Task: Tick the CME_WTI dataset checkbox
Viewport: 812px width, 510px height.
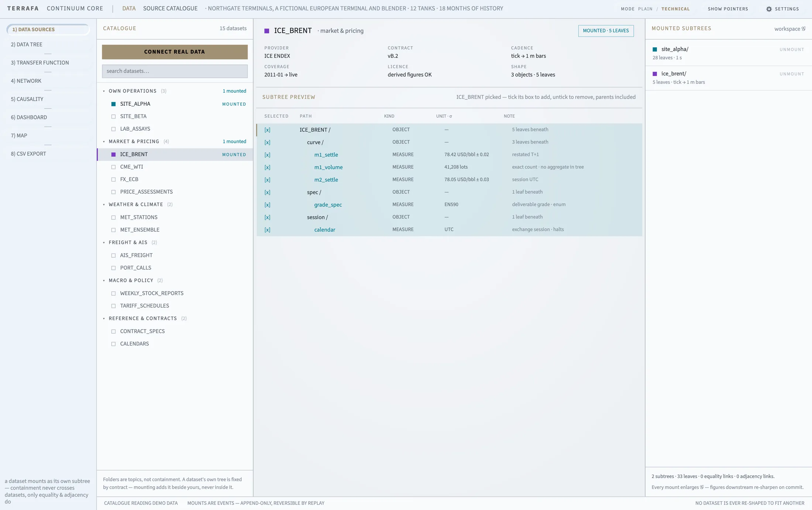Action: pyautogui.click(x=113, y=167)
